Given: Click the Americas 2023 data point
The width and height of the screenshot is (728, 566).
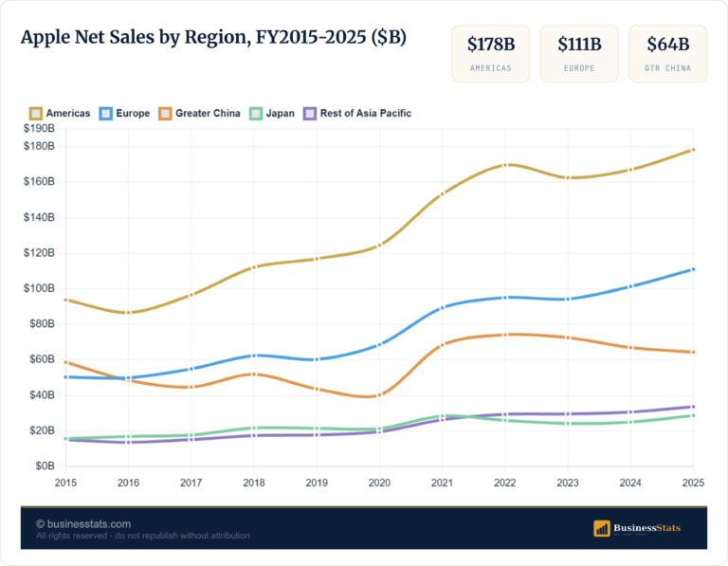Looking at the screenshot, I should (x=568, y=177).
